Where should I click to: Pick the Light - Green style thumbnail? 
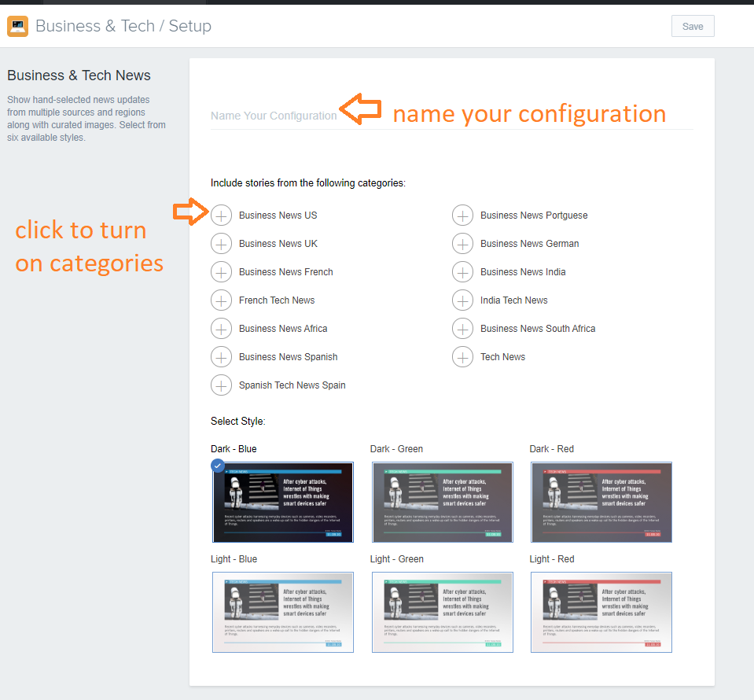443,613
